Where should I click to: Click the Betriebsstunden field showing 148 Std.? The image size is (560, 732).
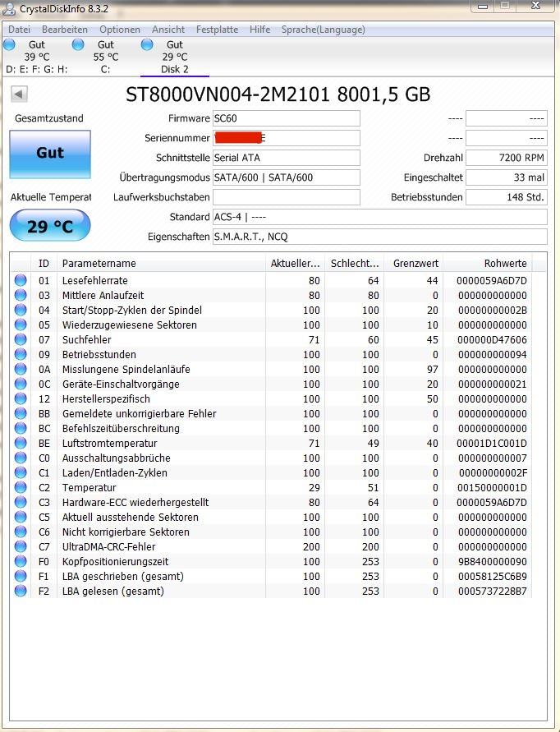(507, 197)
